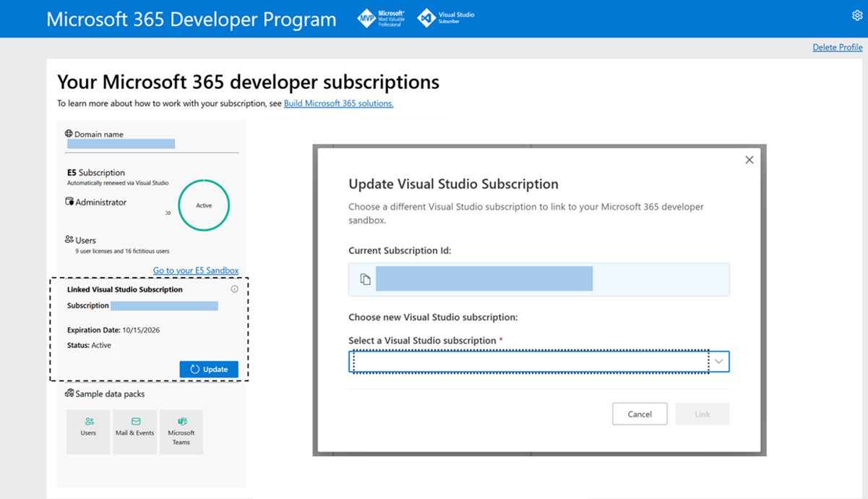Screen dimensions: 868x499
Task: Open the Go to your E5 Sandbox link
Action: [x=195, y=270]
